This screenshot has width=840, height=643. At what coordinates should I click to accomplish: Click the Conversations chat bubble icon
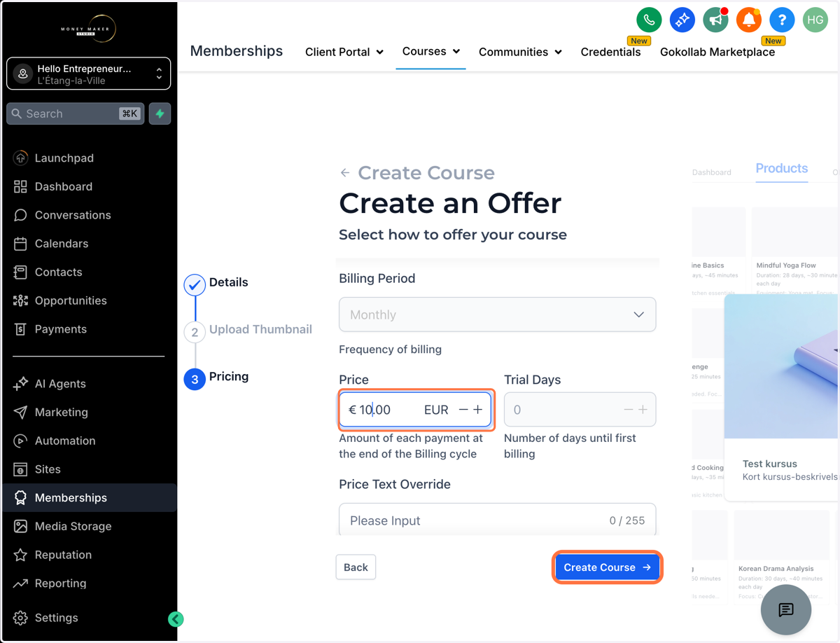(x=20, y=215)
